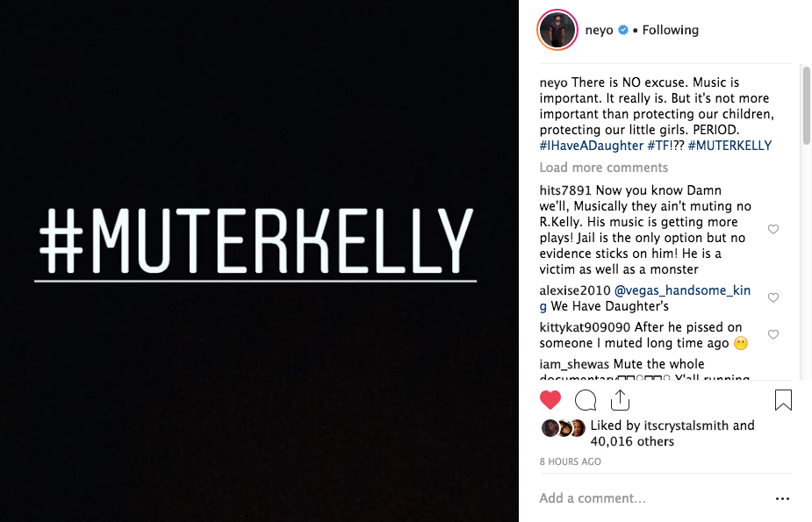812x522 pixels.
Task: Share the post via share icon
Action: [621, 401]
